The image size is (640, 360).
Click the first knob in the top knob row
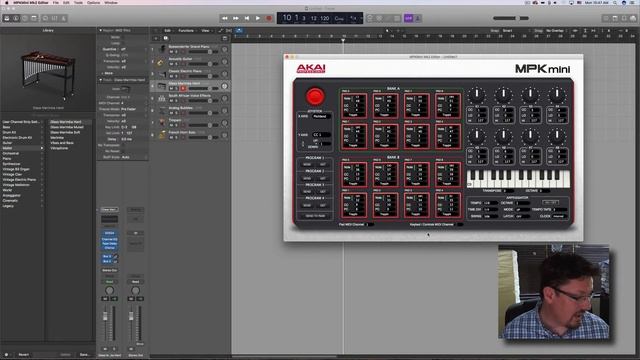tap(477, 95)
